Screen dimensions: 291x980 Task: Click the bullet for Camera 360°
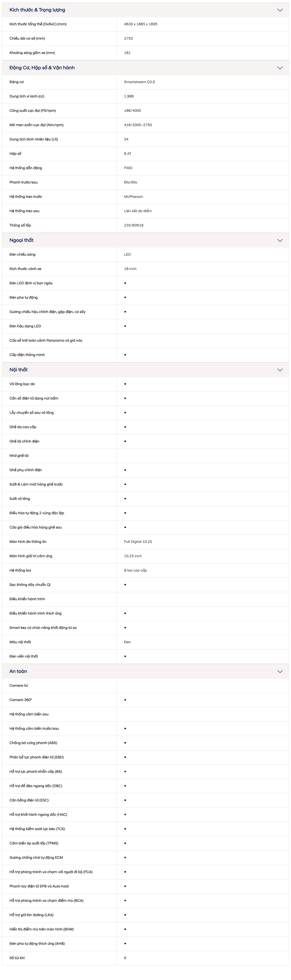125,700
